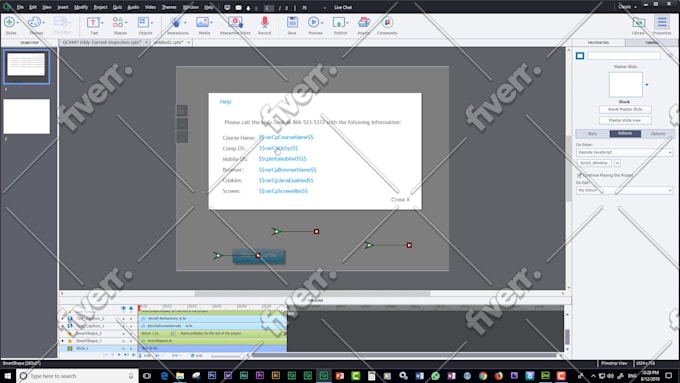The height and width of the screenshot is (383, 680).
Task: Click the Live Chat link
Action: (x=343, y=7)
